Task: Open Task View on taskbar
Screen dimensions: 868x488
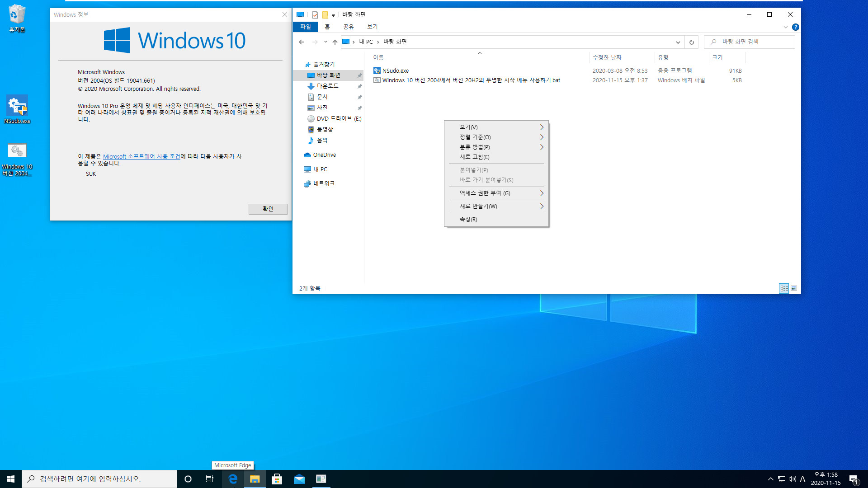Action: [210, 479]
